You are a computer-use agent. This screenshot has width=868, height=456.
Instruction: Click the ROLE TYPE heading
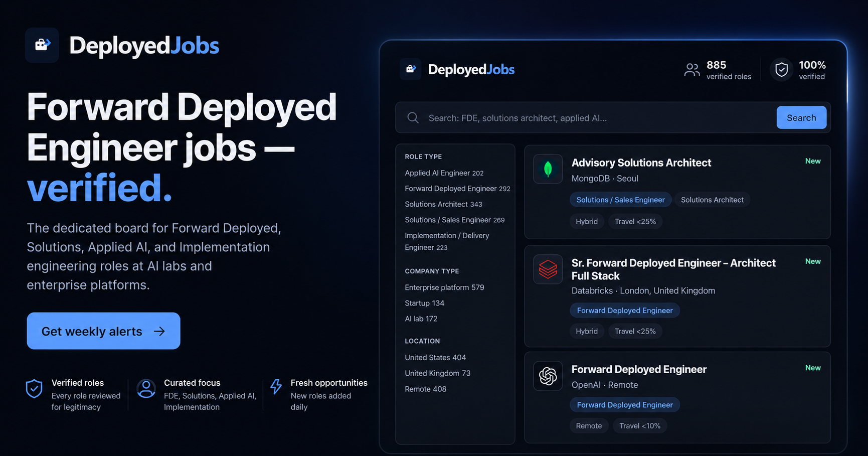pos(423,157)
